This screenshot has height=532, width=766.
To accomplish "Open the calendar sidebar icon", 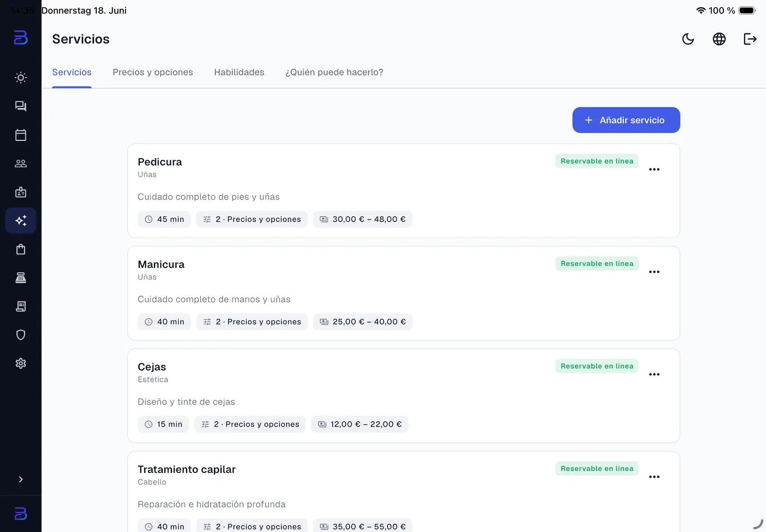I will tap(21, 135).
